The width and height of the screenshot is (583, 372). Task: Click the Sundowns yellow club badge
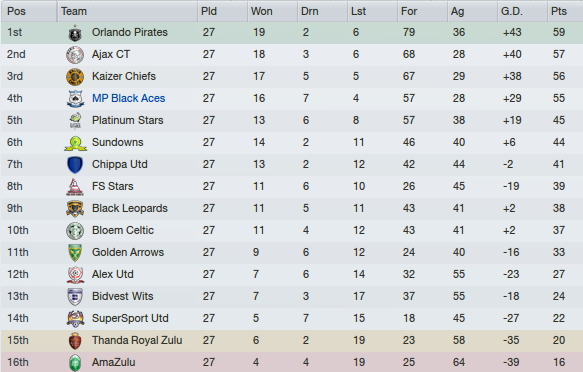point(75,143)
